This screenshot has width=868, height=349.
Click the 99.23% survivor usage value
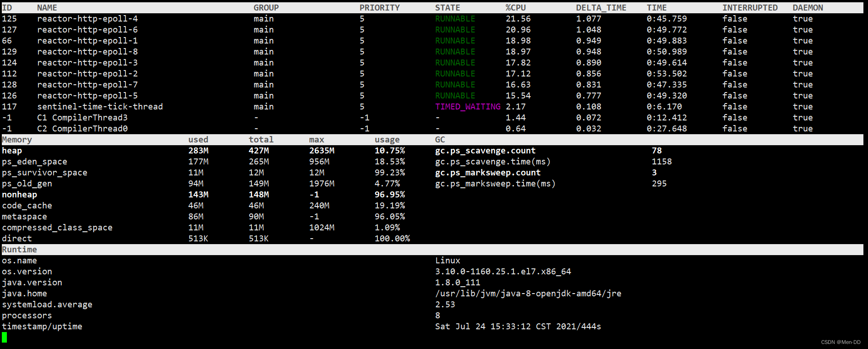(x=390, y=173)
